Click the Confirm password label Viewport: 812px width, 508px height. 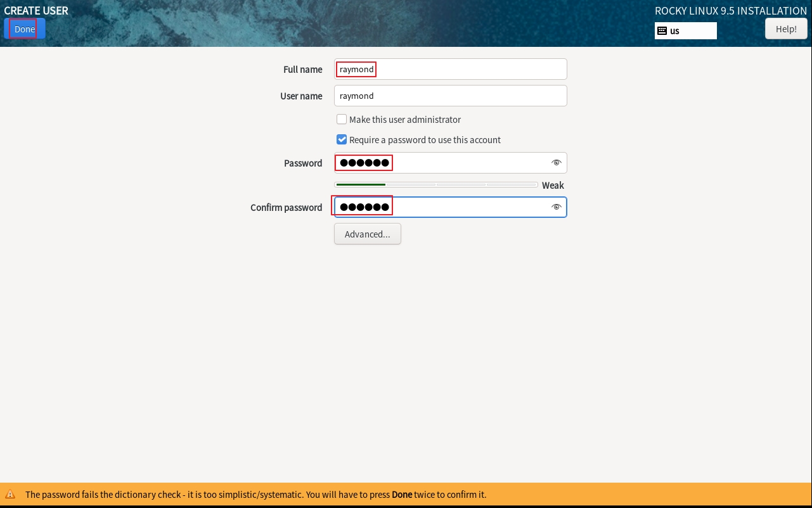pyautogui.click(x=287, y=208)
